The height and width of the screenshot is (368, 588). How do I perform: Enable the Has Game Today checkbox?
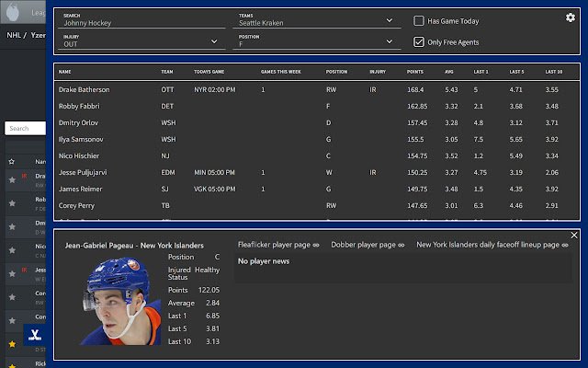coord(419,20)
